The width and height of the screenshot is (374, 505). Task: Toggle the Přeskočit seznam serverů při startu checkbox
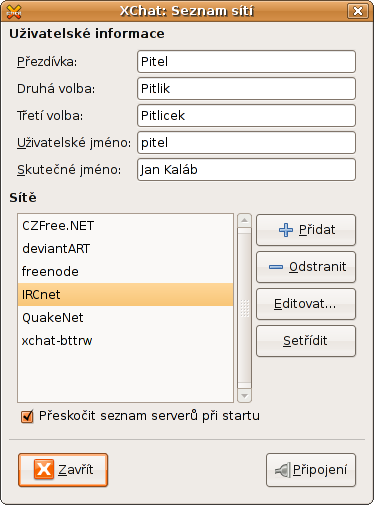click(x=27, y=416)
